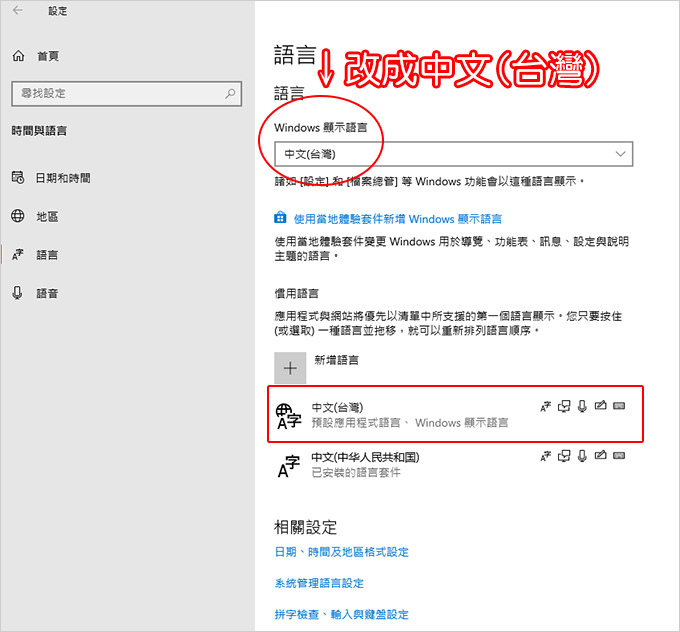Click text-to-speech icon in 中文(中华人民共和国) row
The height and width of the screenshot is (632, 680).
pos(564,456)
